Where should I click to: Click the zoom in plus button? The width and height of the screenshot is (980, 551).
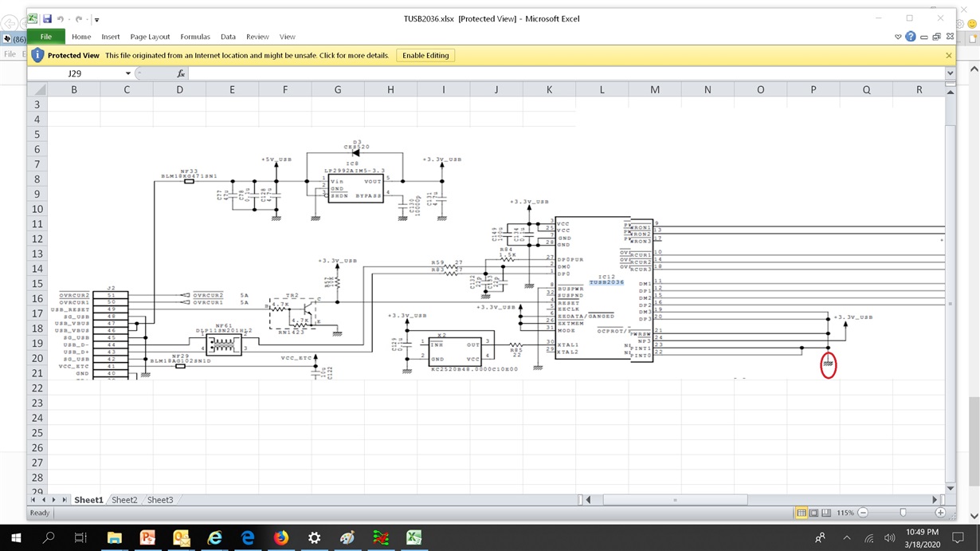940,513
